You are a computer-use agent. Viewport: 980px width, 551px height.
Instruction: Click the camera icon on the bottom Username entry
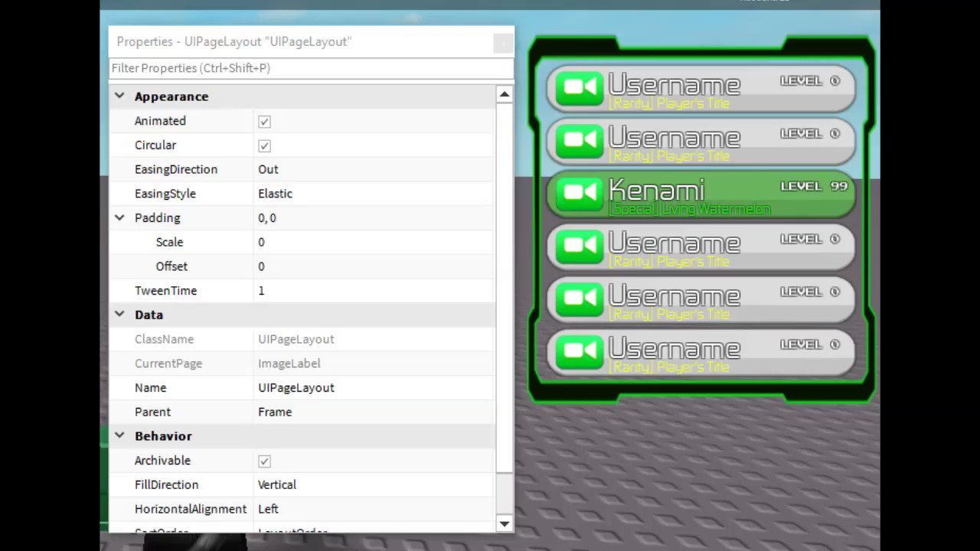(x=580, y=351)
